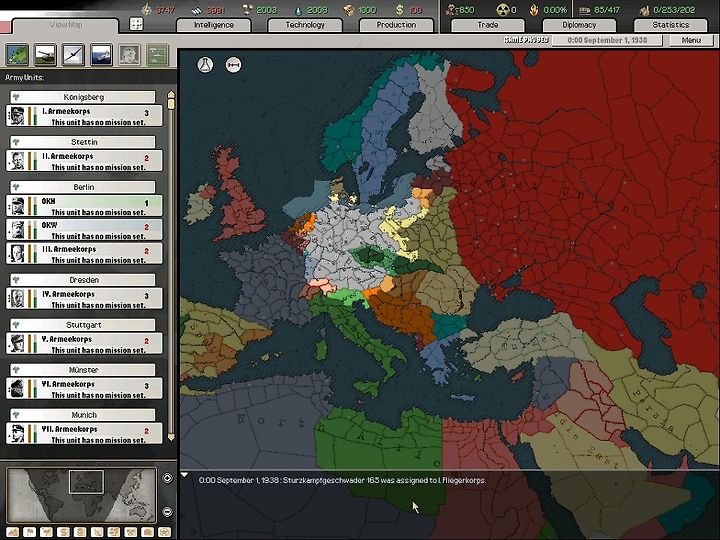Click the crude oil droplet icon

tap(298, 10)
